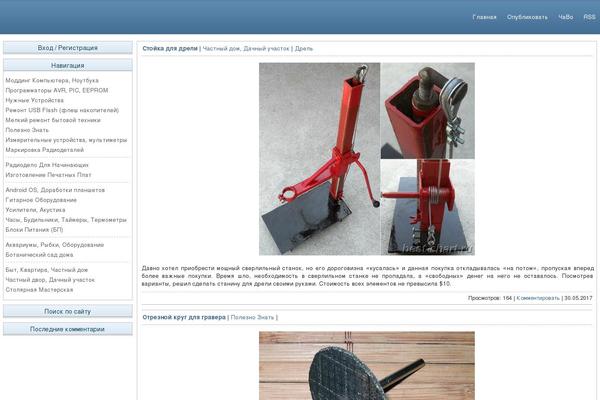Open the RSS feed link
600x400 pixels.
point(589,17)
